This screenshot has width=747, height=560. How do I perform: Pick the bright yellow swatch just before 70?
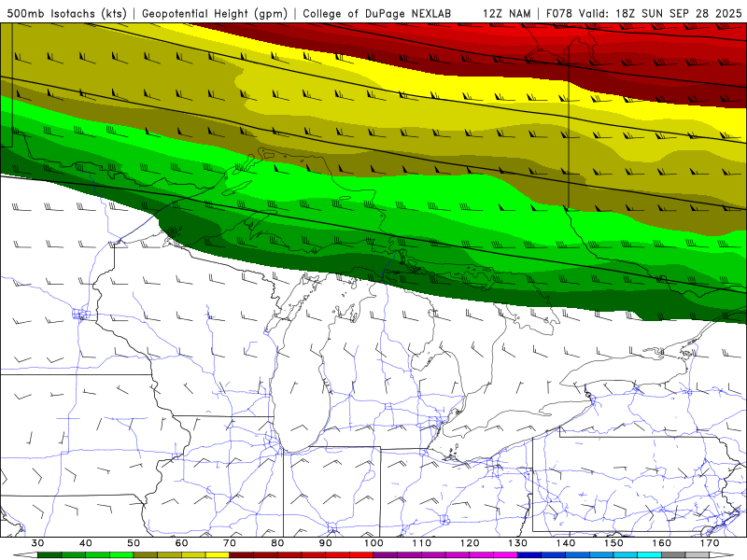coord(218,554)
